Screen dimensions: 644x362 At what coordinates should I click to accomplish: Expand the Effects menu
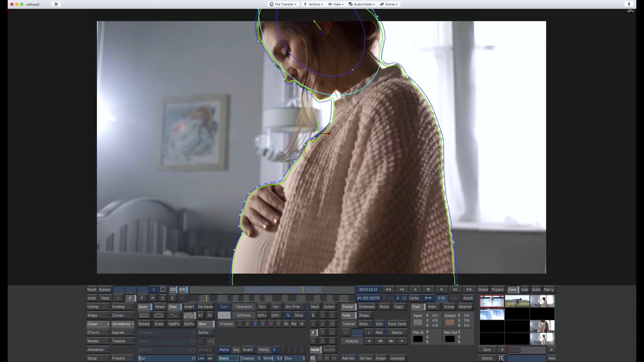98,333
